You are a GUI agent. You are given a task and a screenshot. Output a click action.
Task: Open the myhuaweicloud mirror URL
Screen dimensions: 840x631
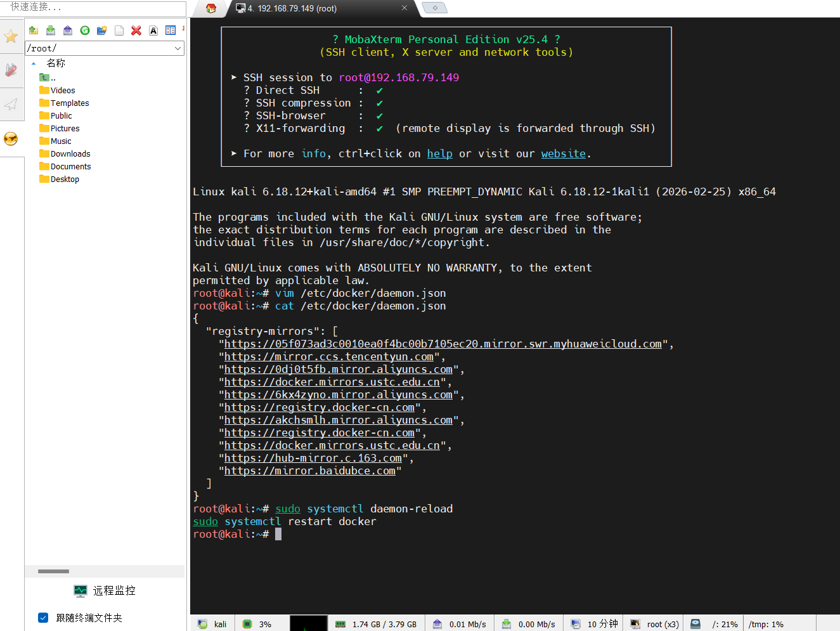[443, 344]
